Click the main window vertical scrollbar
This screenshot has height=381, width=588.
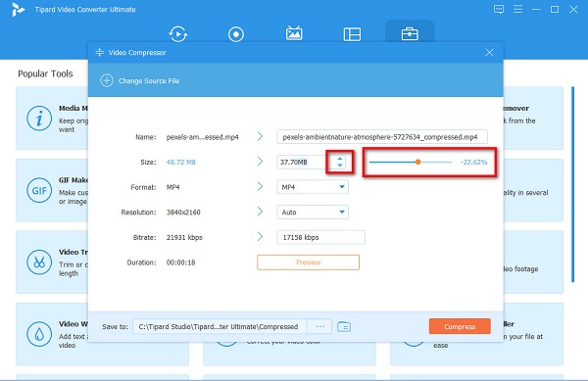pos(572,184)
